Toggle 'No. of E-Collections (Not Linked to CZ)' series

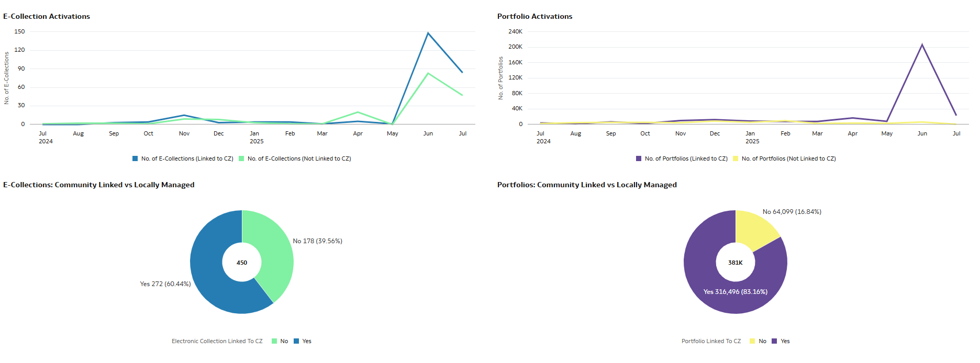pyautogui.click(x=299, y=158)
